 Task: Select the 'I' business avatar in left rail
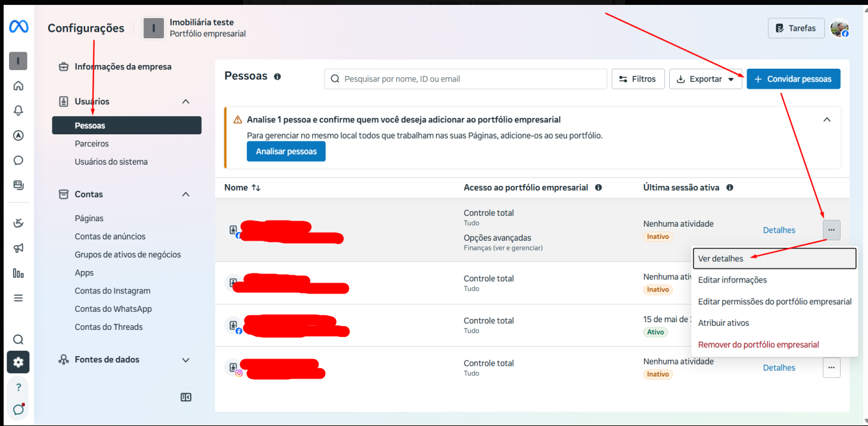click(18, 61)
